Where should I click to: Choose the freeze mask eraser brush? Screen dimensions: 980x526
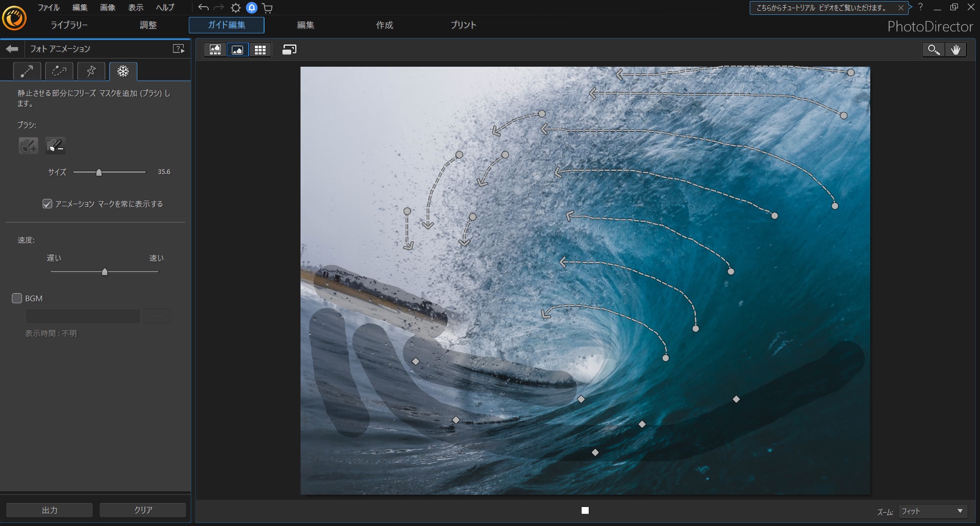pos(55,146)
